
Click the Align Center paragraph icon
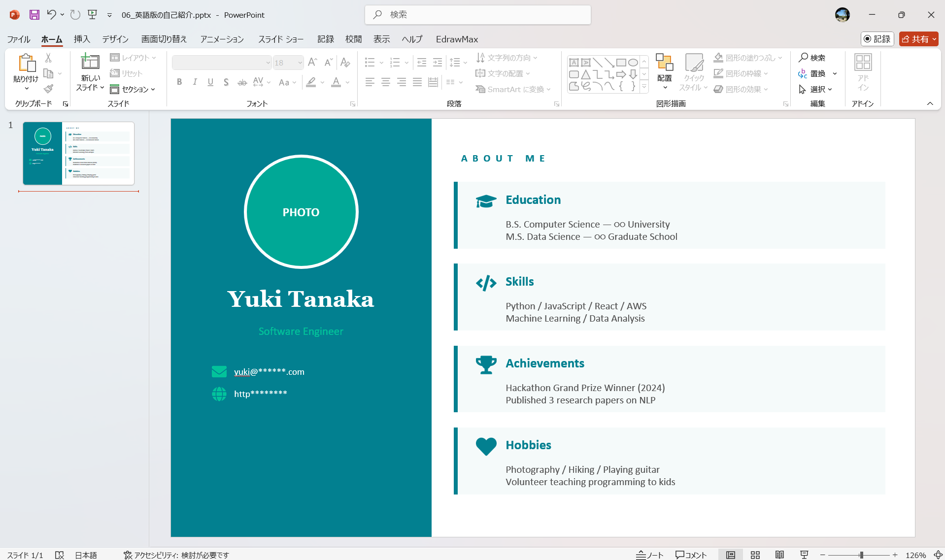click(386, 82)
